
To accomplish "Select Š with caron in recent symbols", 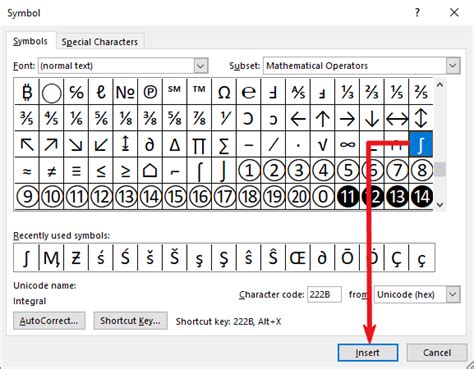I will tap(174, 257).
